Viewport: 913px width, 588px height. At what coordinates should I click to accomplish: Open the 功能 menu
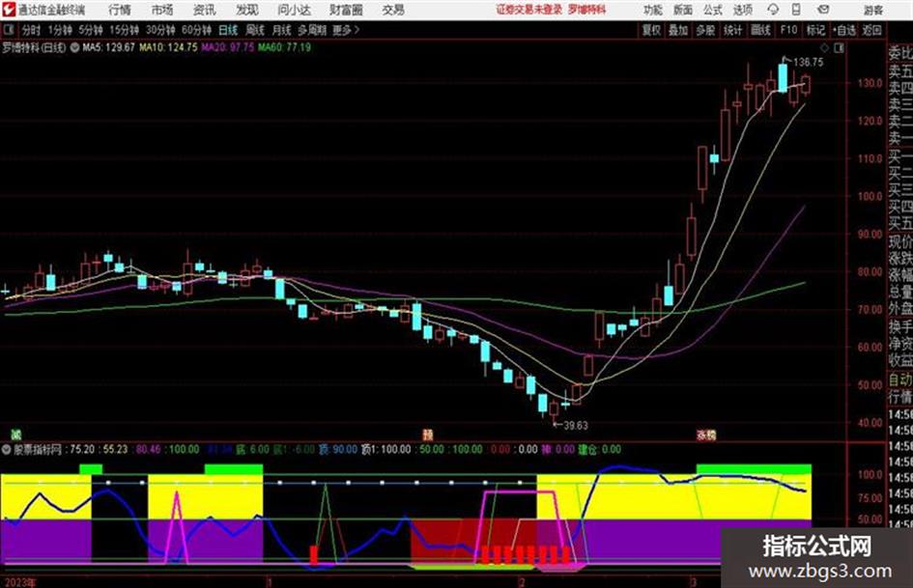[x=653, y=10]
